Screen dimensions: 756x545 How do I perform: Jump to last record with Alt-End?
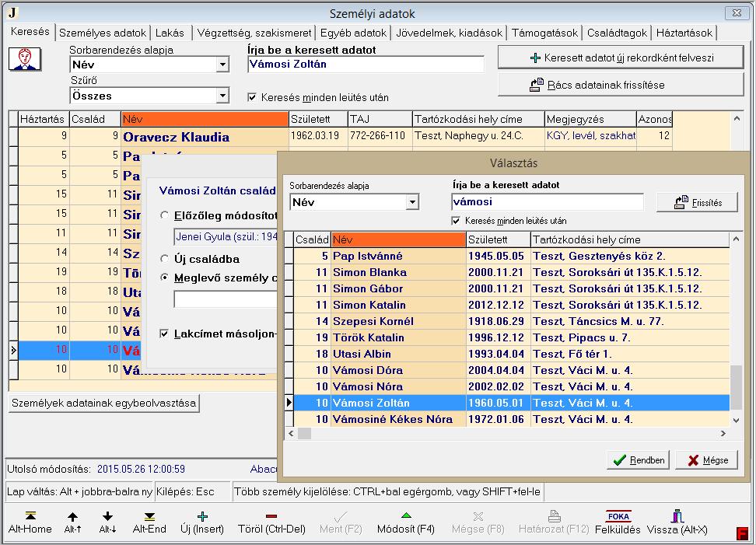click(149, 522)
